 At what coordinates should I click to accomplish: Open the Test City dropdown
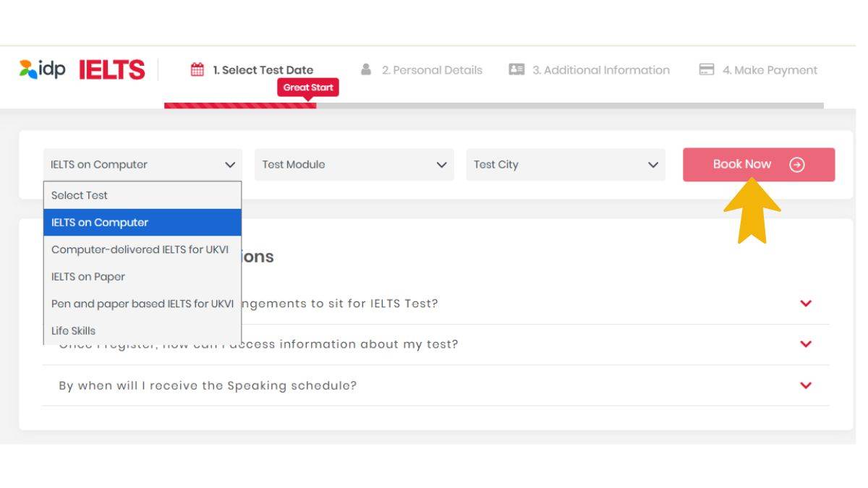click(x=565, y=164)
